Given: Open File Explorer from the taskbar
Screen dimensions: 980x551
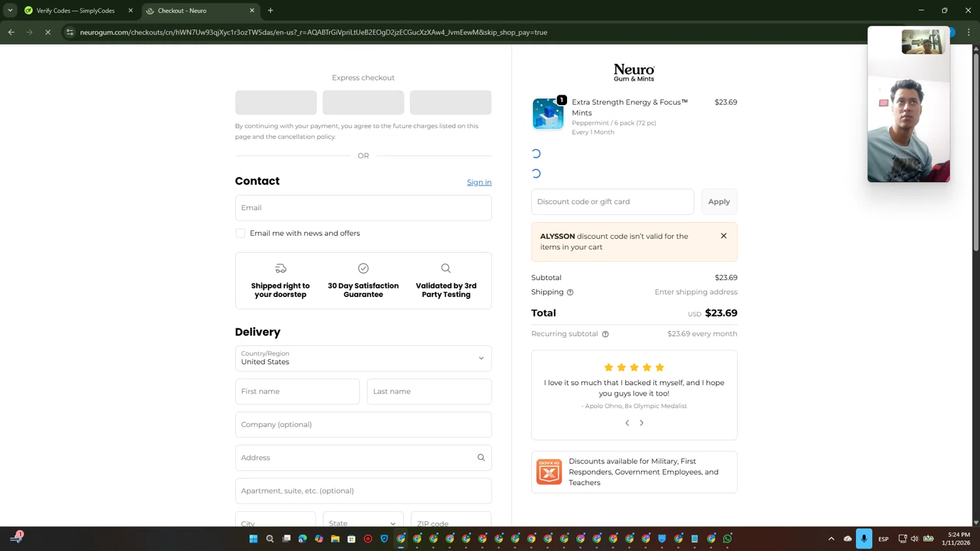Looking at the screenshot, I should tap(335, 539).
